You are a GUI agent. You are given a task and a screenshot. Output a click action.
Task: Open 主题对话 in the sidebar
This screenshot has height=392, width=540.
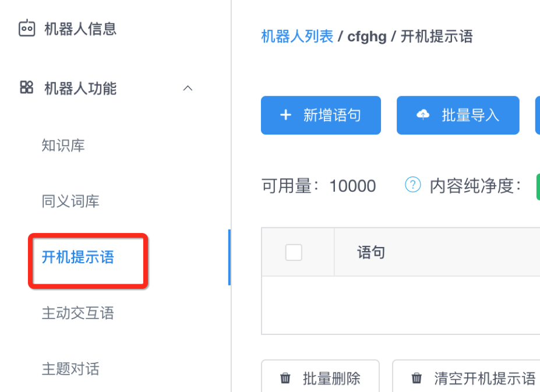70,369
